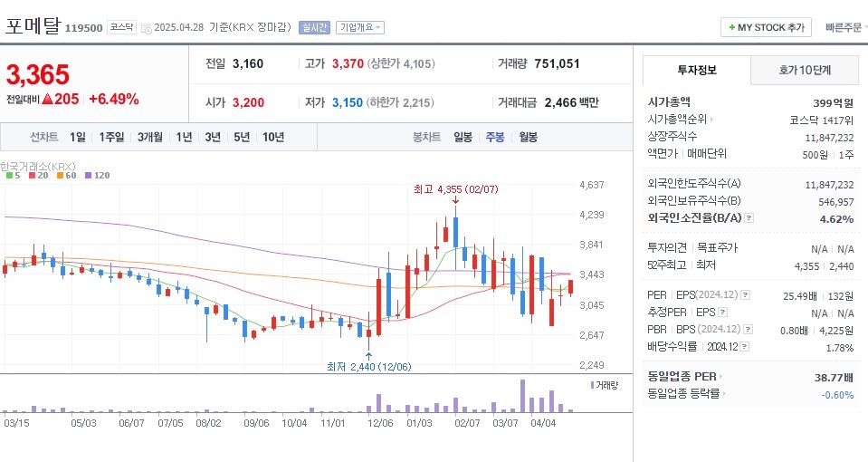Click the 시가총액 value 399억원

(x=833, y=103)
